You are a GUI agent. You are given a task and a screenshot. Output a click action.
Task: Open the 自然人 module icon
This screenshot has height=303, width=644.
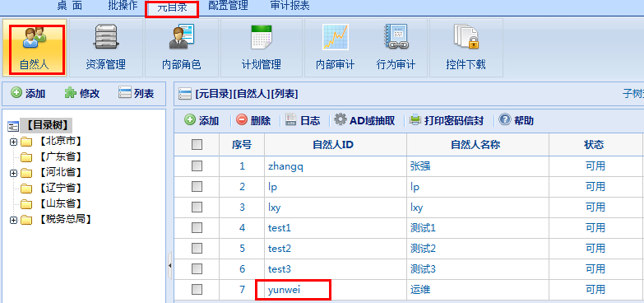(35, 37)
